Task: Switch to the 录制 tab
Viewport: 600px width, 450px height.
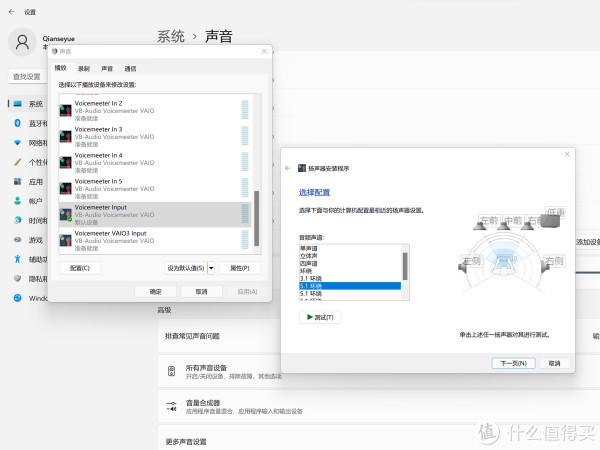Action: tap(84, 68)
